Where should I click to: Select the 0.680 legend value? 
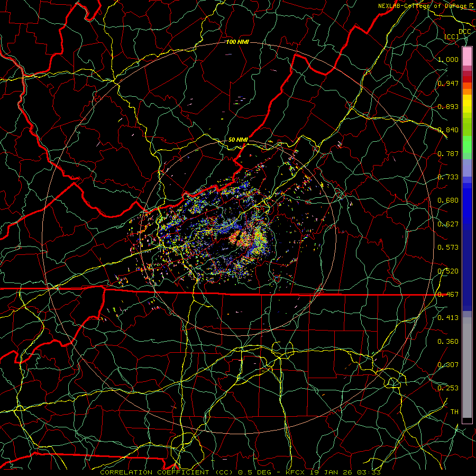448,200
